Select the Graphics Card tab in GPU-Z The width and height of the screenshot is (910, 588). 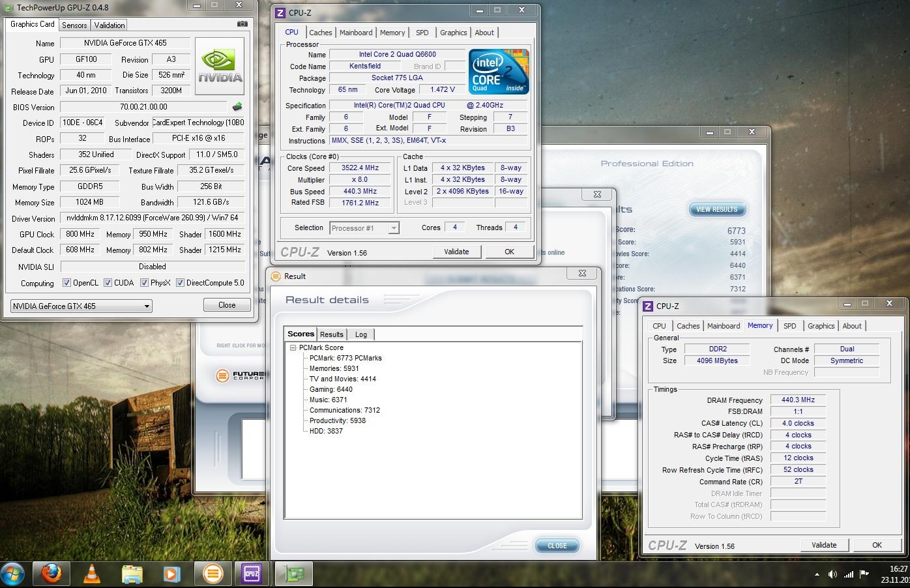pos(33,24)
